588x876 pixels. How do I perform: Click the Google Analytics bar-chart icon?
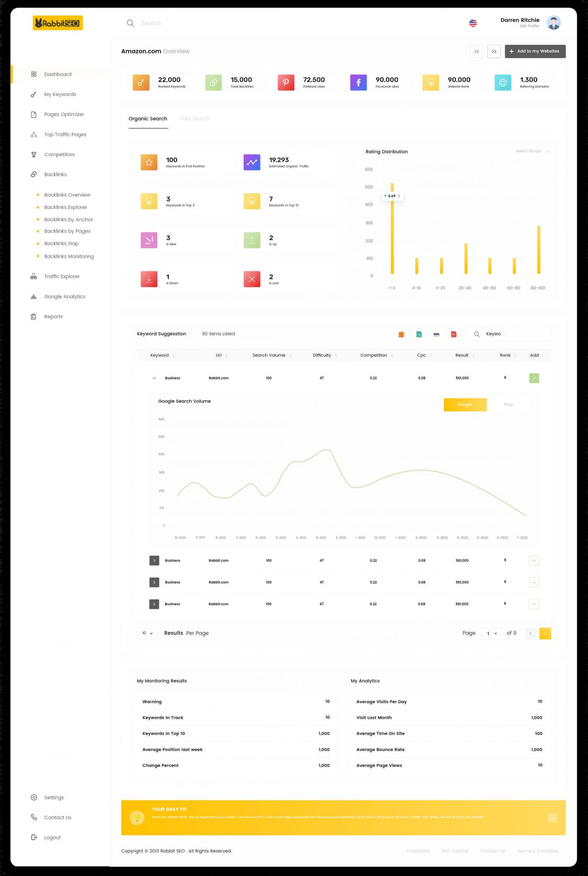click(34, 297)
